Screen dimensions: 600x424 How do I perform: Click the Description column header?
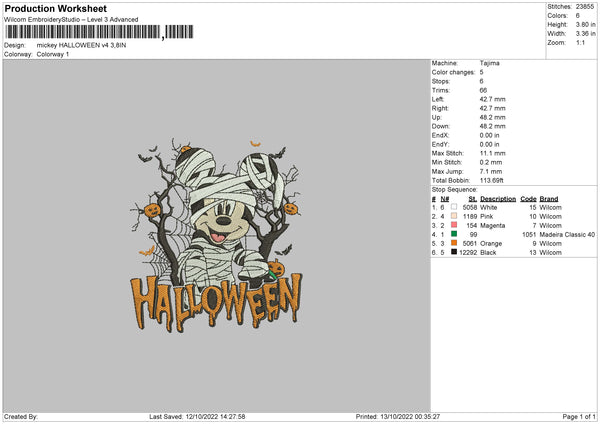(497, 199)
